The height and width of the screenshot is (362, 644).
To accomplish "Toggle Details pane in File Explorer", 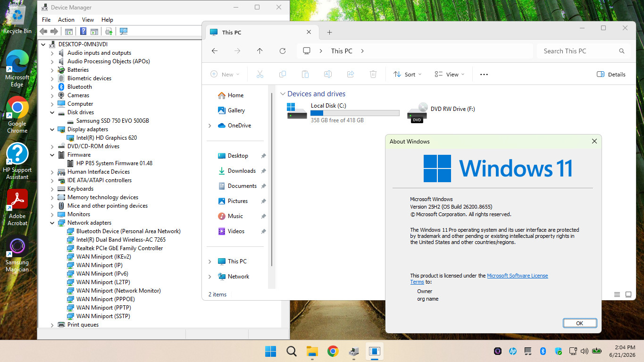I will click(x=611, y=74).
